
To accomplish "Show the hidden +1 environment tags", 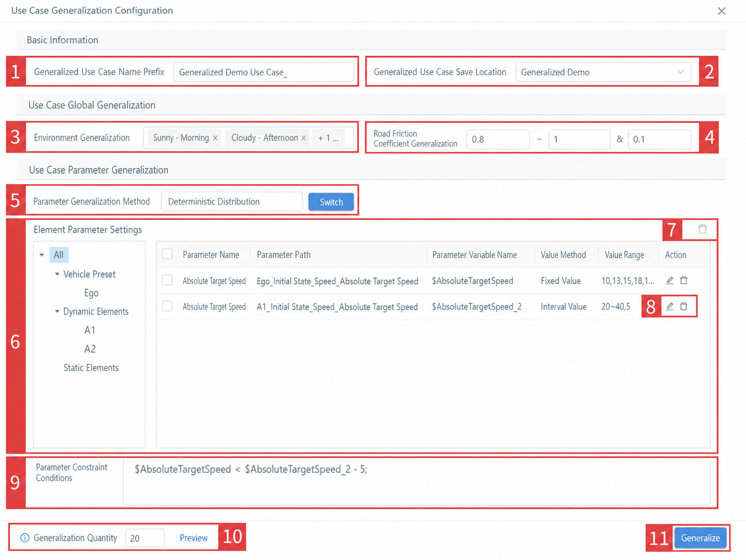I will coord(328,138).
